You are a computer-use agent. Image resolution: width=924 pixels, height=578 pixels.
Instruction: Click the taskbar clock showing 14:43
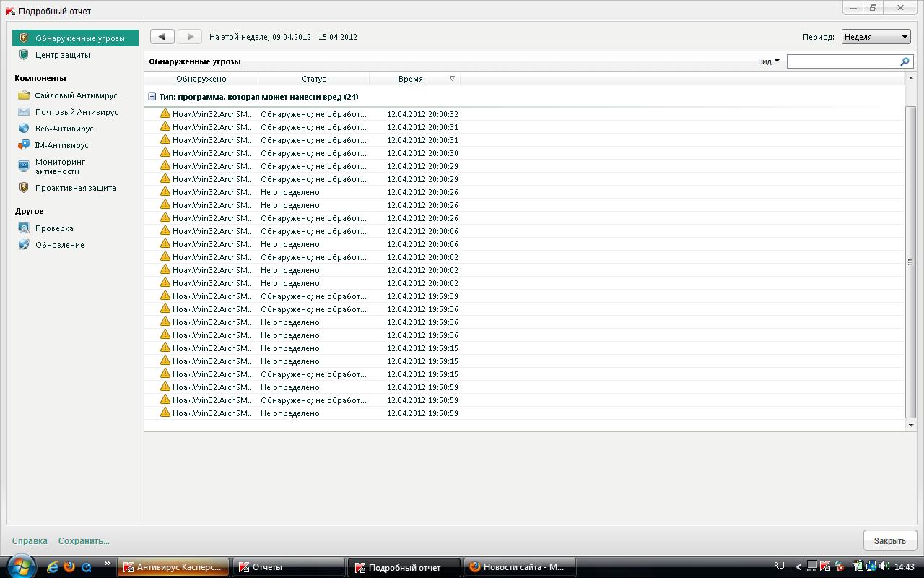(905, 567)
